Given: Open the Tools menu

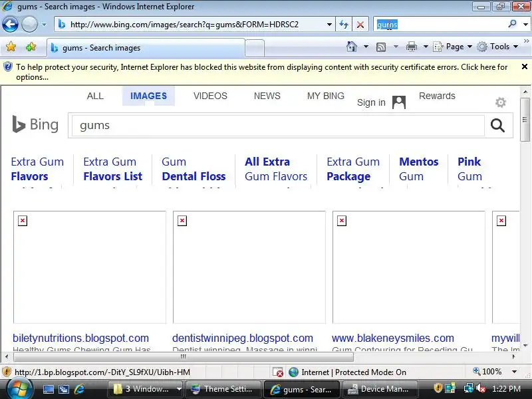Looking at the screenshot, I should 497,47.
